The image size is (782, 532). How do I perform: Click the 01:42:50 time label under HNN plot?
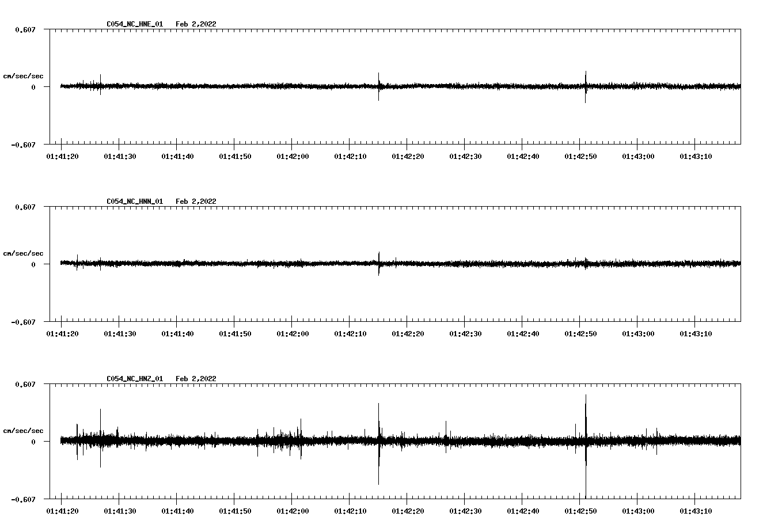click(580, 334)
